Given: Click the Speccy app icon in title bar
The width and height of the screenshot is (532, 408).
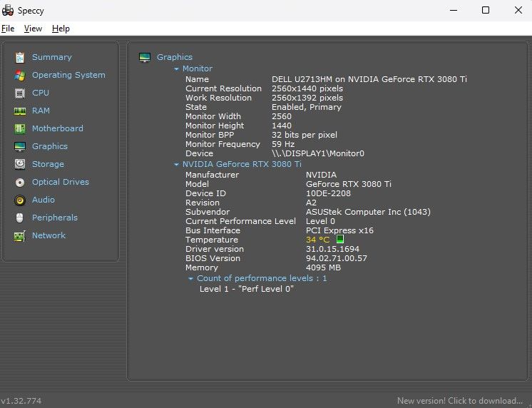Looking at the screenshot, I should [8, 11].
